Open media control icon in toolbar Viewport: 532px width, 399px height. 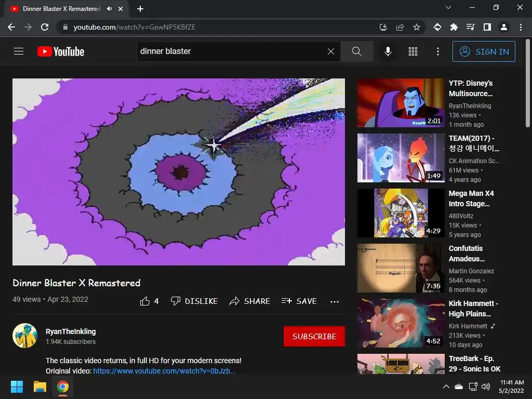(471, 27)
